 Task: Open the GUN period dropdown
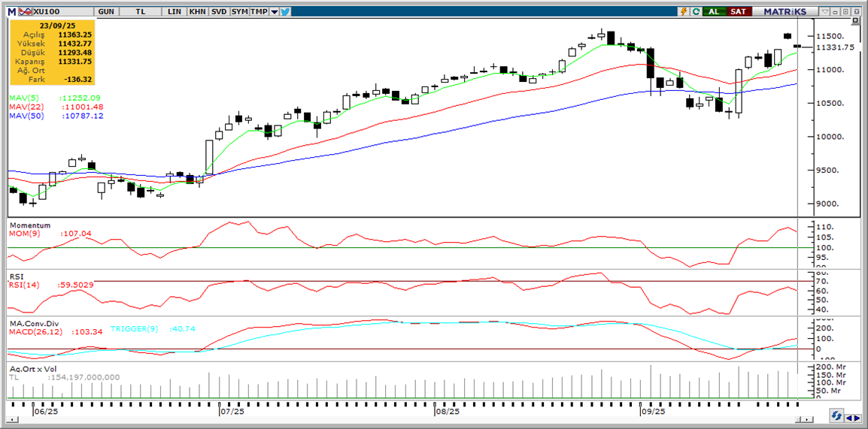point(106,11)
